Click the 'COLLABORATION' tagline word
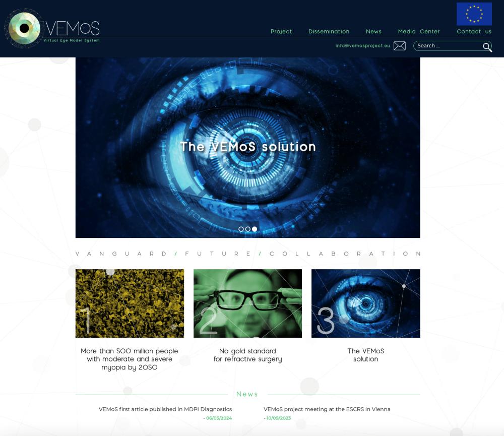Image resolution: width=504 pixels, height=436 pixels. 345,254
